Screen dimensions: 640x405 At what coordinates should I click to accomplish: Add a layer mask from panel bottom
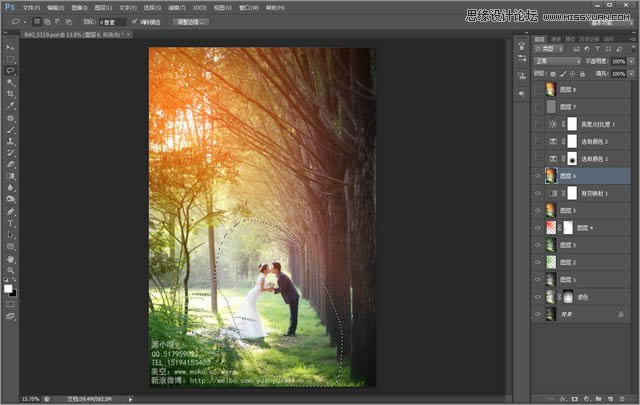point(575,398)
